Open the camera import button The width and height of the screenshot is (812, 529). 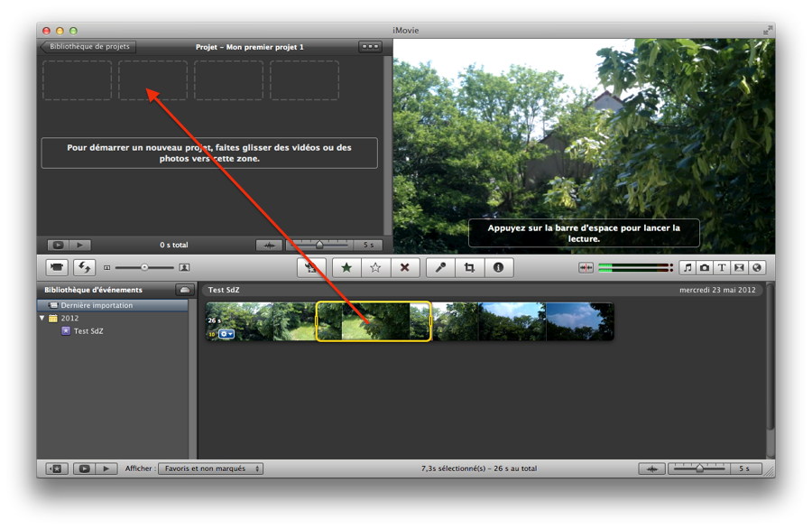click(57, 267)
